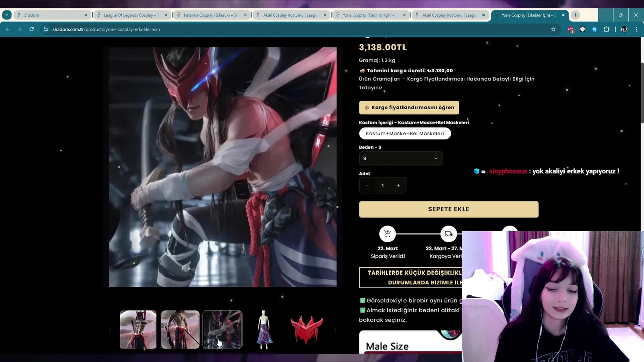Image resolution: width=644 pixels, height=362 pixels.
Task: Go back to previous page
Action: (7, 29)
